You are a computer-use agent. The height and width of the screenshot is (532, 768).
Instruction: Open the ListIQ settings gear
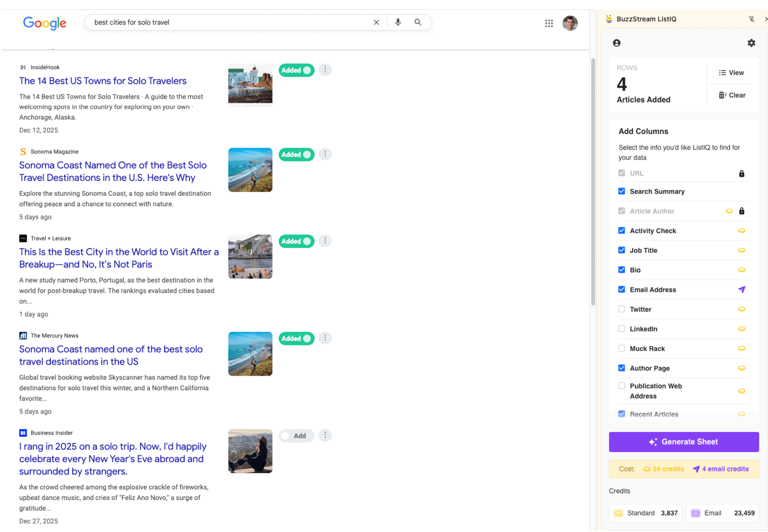point(751,43)
